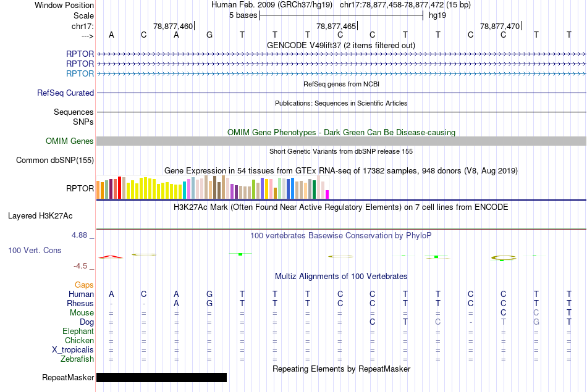Click the -4.5 PhyloP lower scale value
Viewport: 587px width, 392px height.
80,266
